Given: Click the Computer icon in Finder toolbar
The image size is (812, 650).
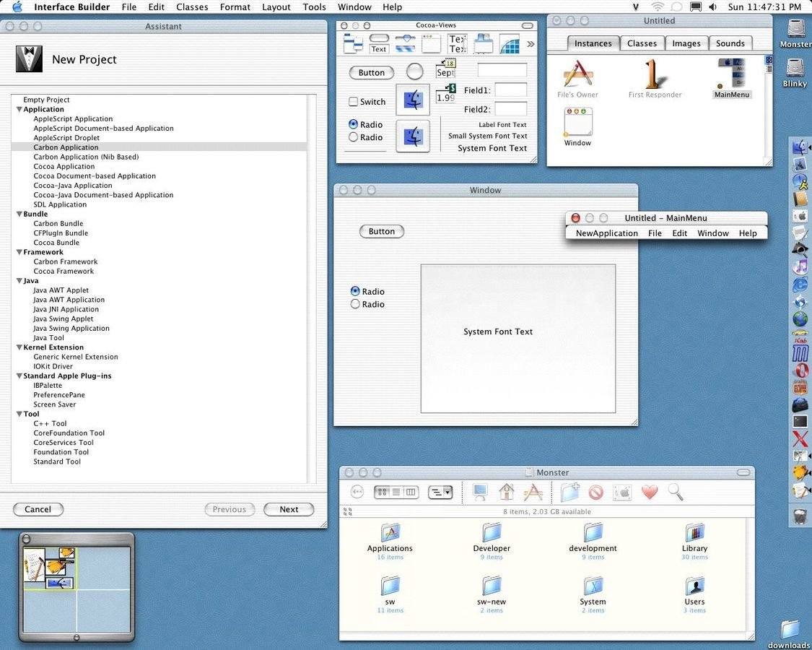Looking at the screenshot, I should (480, 492).
